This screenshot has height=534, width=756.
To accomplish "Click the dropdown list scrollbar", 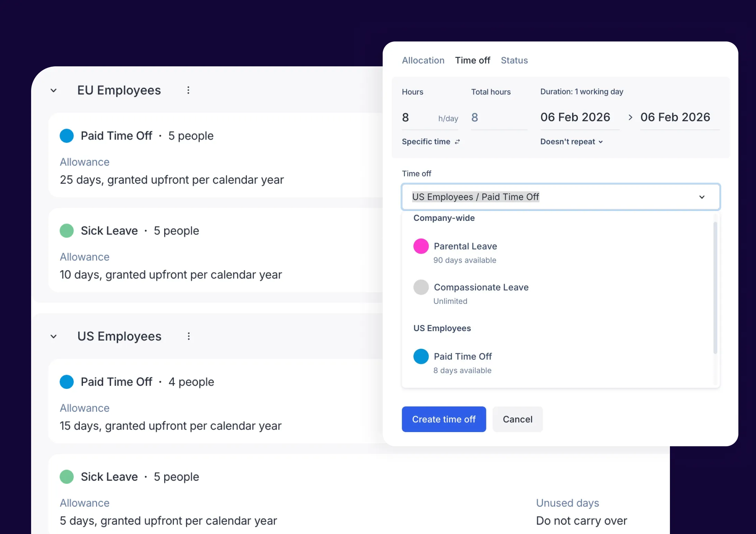I will [715, 287].
